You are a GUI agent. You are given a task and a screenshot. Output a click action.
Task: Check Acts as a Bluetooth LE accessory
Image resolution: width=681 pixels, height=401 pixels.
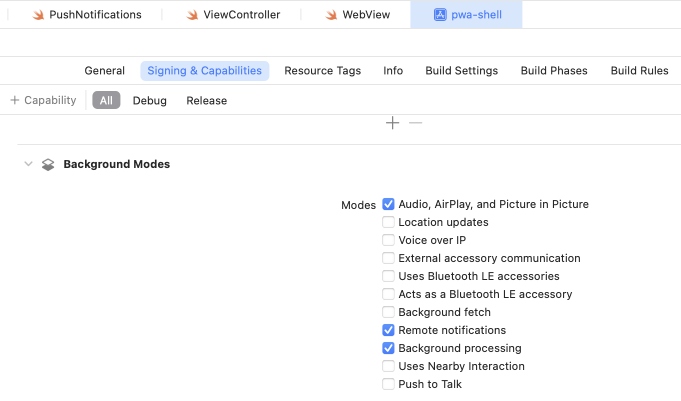[388, 294]
